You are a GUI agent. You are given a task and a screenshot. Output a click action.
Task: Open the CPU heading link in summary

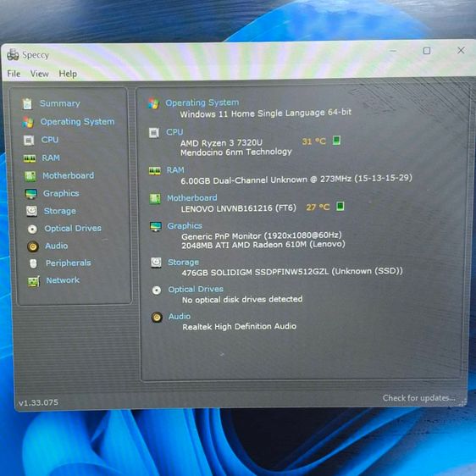(x=174, y=132)
